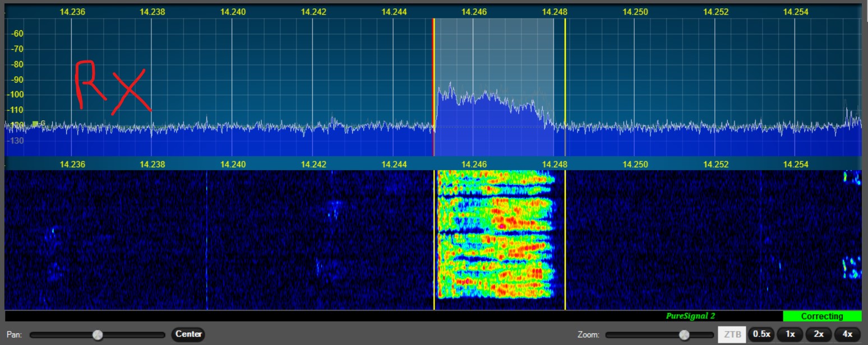Click the thin vertical carrier line in waterfall
This screenshot has width=868, height=345.
click(207, 241)
